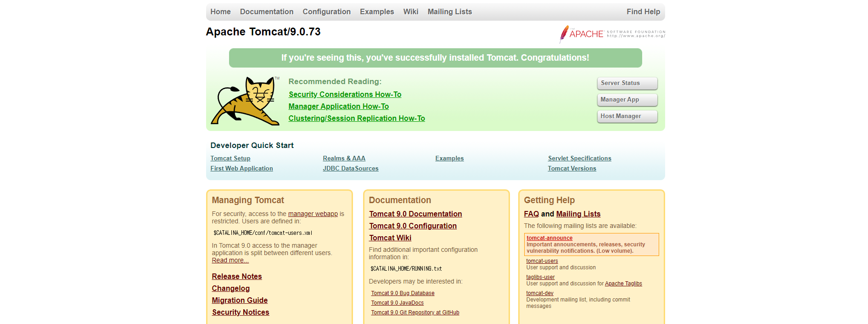Open Security Considerations How-To link
The image size is (868, 324).
click(345, 94)
